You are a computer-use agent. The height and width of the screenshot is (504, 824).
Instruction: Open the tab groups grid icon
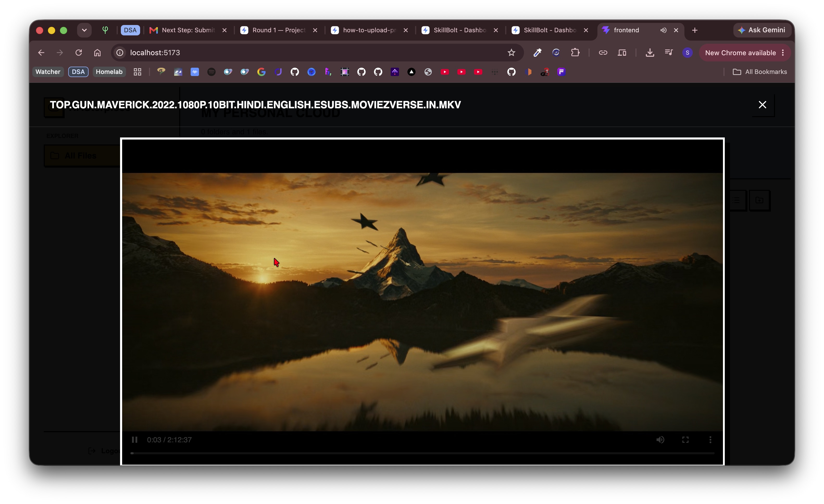138,72
